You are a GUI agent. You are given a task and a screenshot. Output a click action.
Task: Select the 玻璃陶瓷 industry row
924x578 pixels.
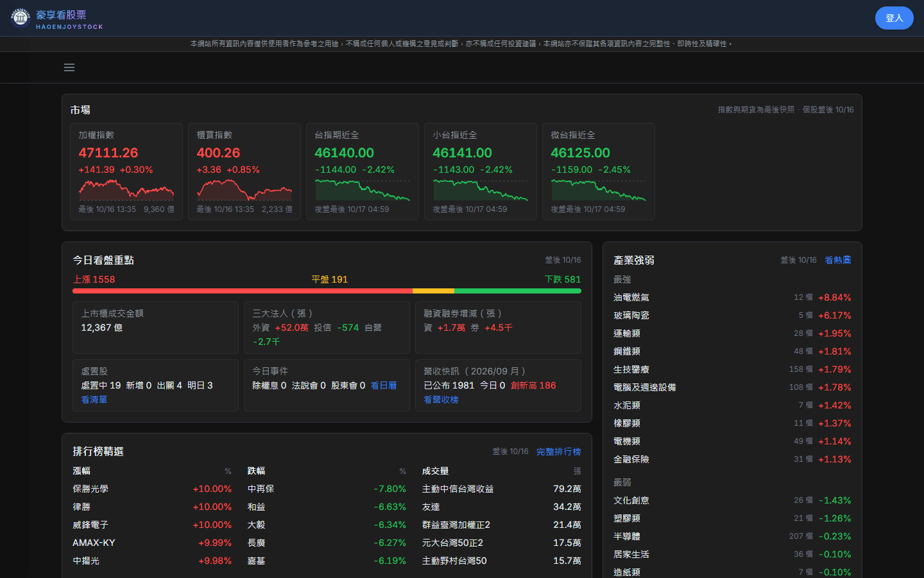point(732,315)
